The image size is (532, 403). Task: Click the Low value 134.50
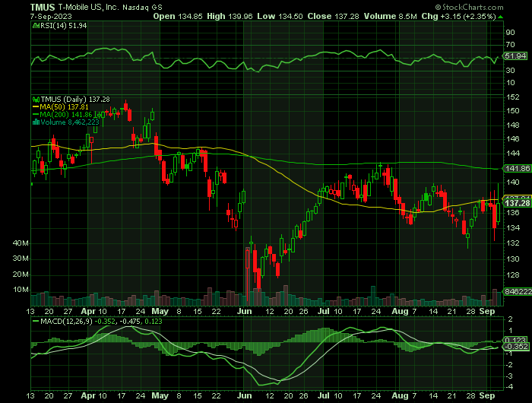tap(290, 16)
